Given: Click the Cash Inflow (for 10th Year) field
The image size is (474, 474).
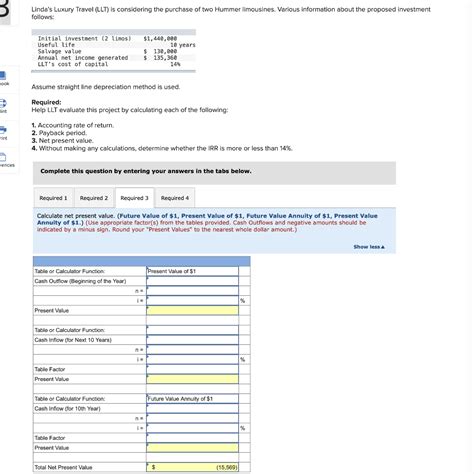Looking at the screenshot, I should (192, 408).
